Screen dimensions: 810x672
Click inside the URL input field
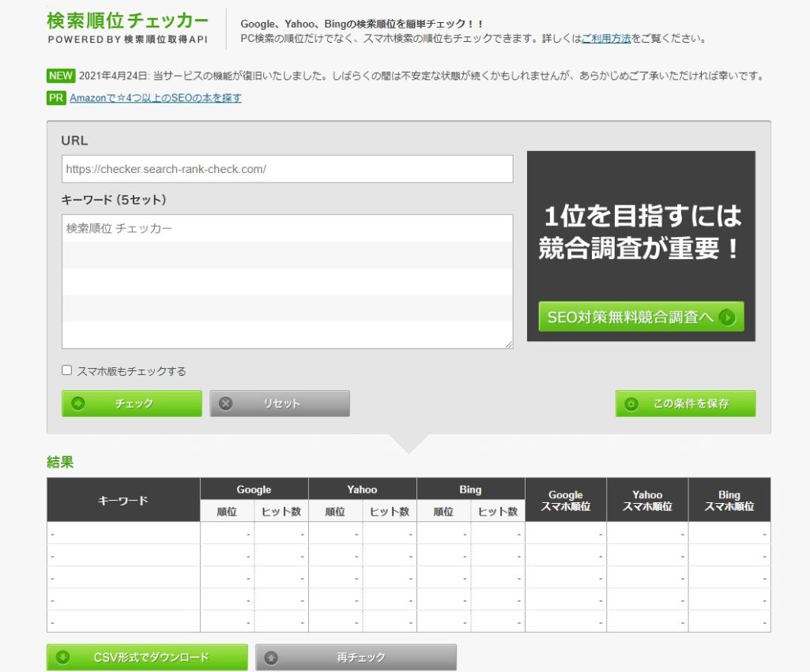click(286, 168)
